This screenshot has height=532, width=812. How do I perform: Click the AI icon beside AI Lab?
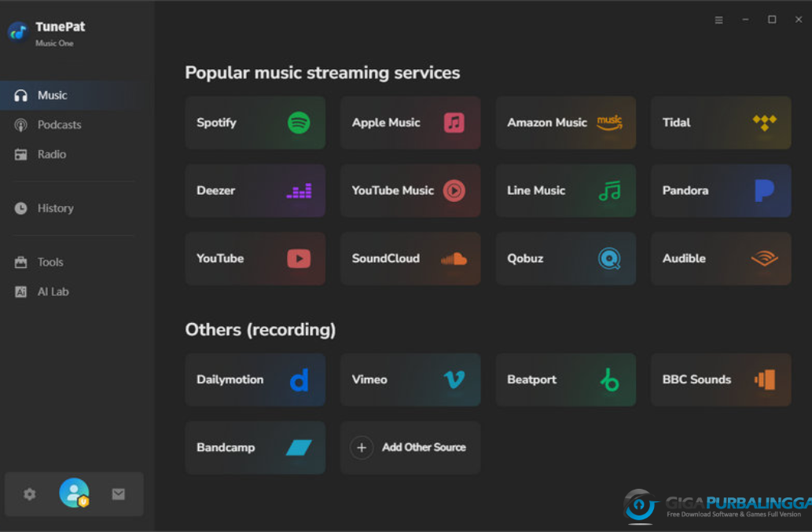[x=20, y=292]
